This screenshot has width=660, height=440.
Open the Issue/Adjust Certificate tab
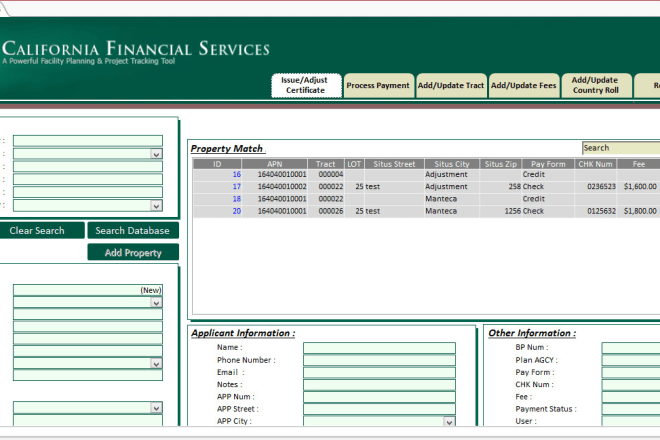point(306,85)
